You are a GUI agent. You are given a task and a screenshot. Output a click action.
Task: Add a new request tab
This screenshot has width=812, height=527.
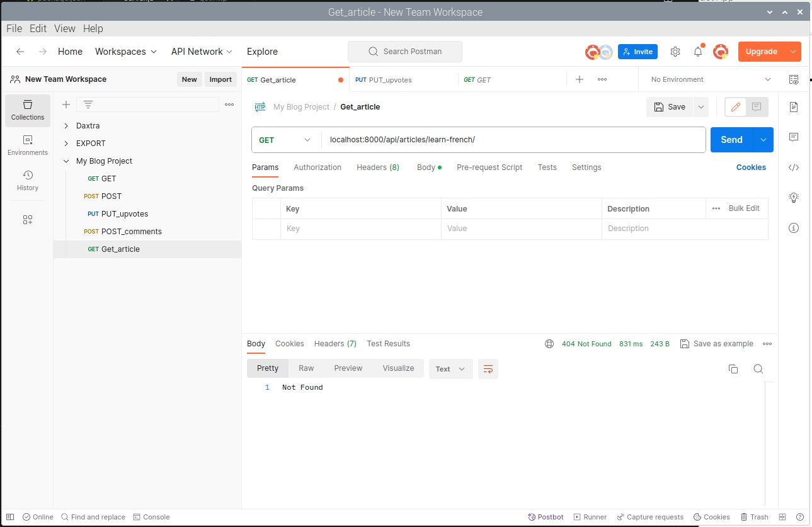pyautogui.click(x=580, y=79)
